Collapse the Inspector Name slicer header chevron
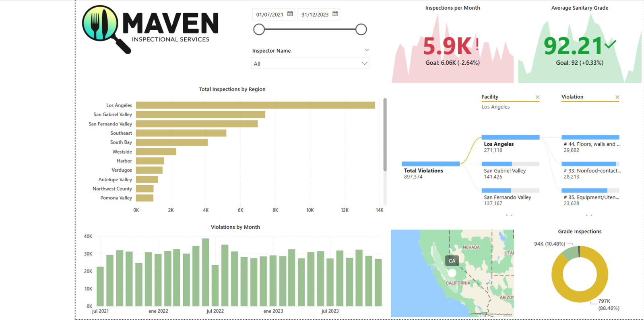The height and width of the screenshot is (320, 644). [367, 50]
